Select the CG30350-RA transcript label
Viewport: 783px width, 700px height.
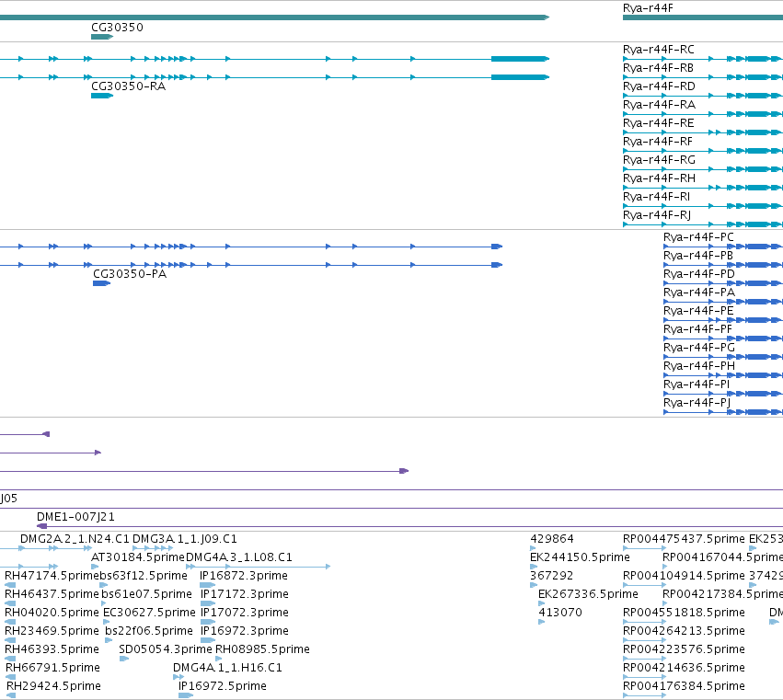pos(128,86)
